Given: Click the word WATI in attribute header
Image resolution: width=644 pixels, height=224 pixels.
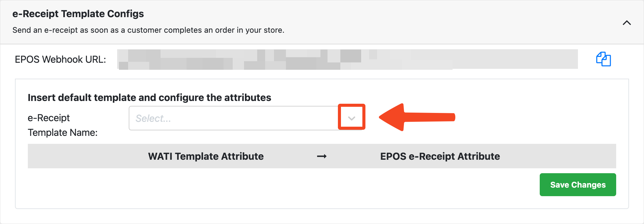Looking at the screenshot, I should [160, 156].
